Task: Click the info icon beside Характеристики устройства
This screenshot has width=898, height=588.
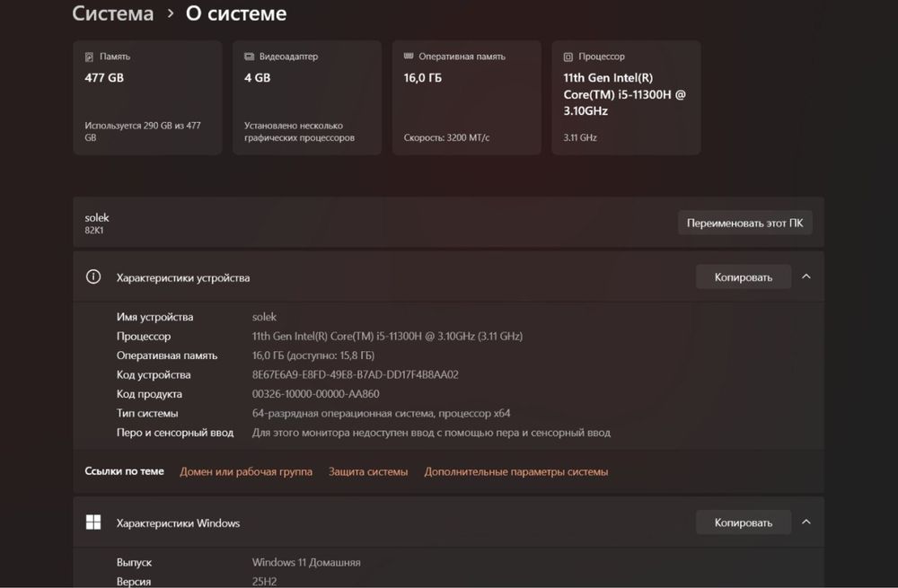Action: [93, 277]
